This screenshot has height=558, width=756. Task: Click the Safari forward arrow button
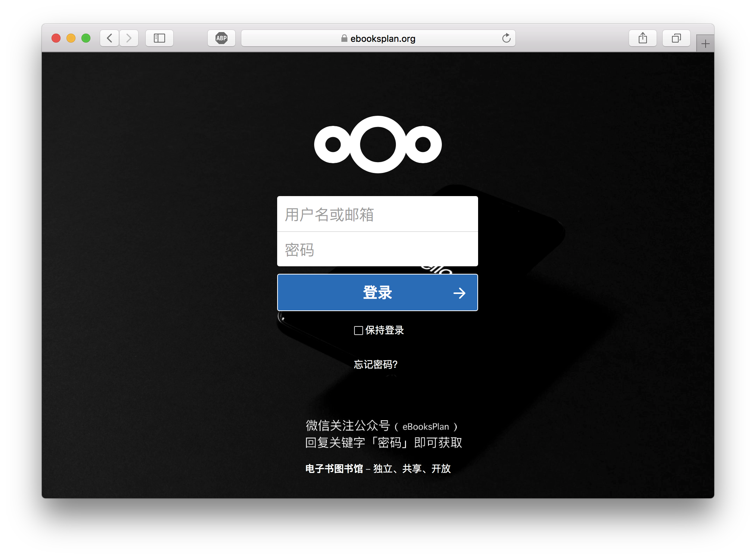click(129, 38)
